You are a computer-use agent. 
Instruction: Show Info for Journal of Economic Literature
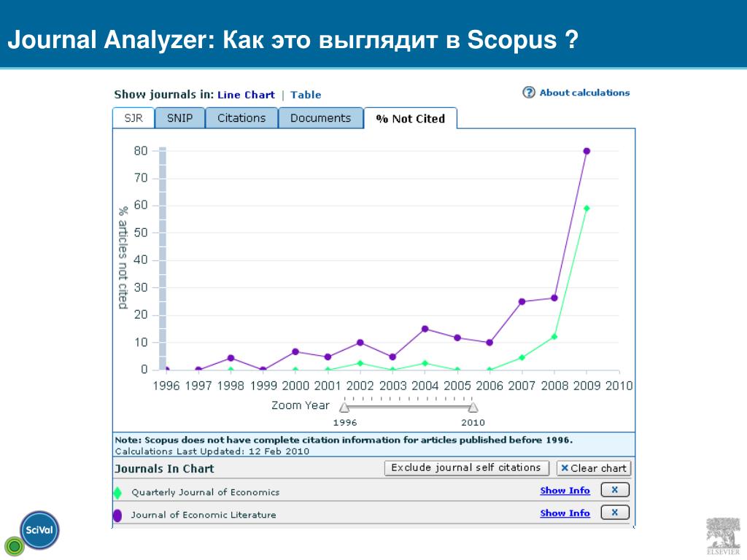click(x=565, y=513)
